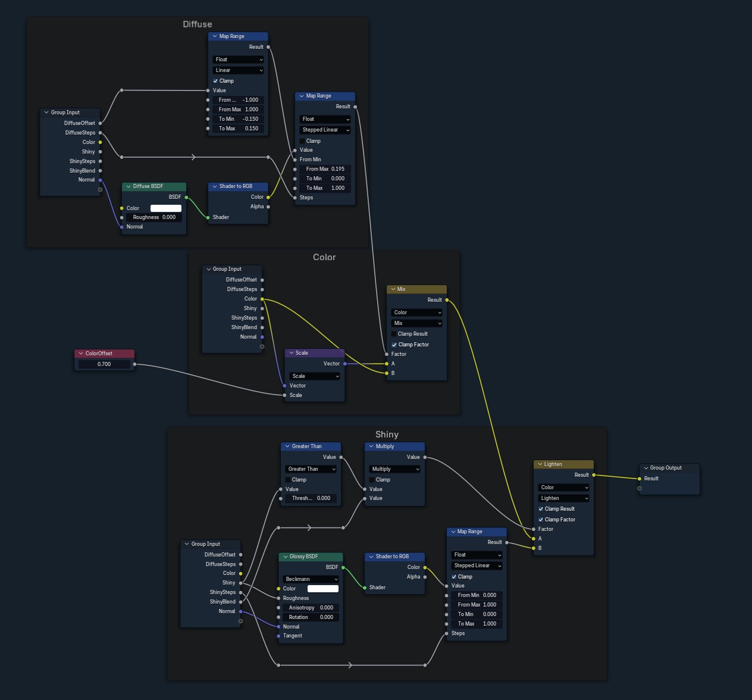This screenshot has height=700, width=752.
Task: Select the Greater Than node header
Action: pyautogui.click(x=310, y=446)
